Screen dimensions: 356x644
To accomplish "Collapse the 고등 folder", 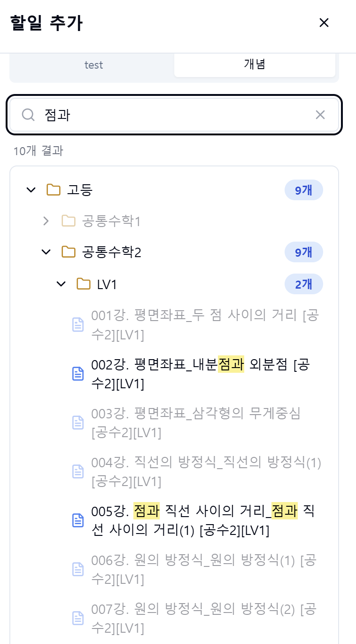I will [31, 190].
